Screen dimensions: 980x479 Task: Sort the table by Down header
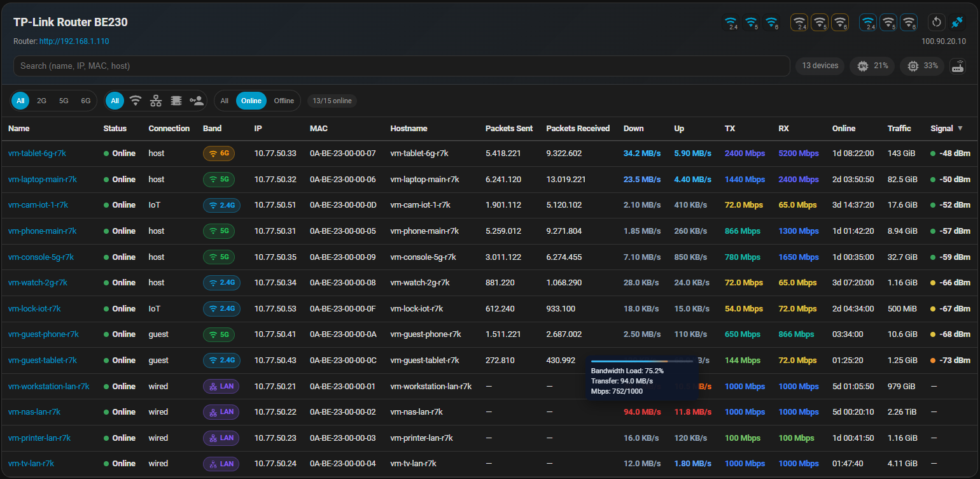pyautogui.click(x=633, y=129)
